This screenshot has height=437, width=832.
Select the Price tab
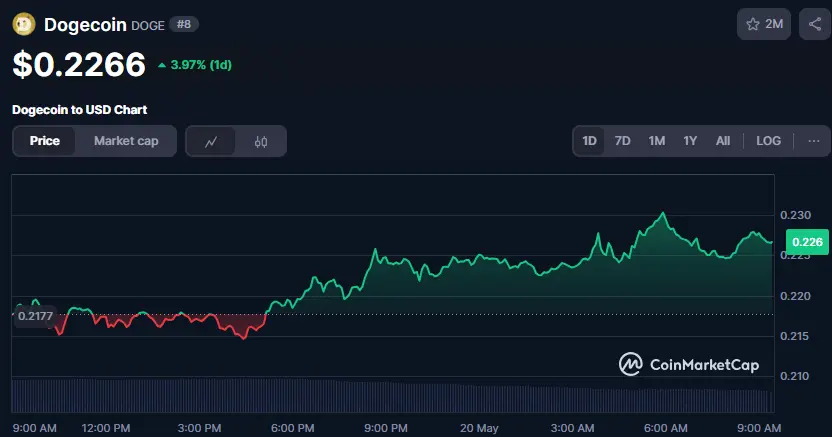tap(45, 141)
